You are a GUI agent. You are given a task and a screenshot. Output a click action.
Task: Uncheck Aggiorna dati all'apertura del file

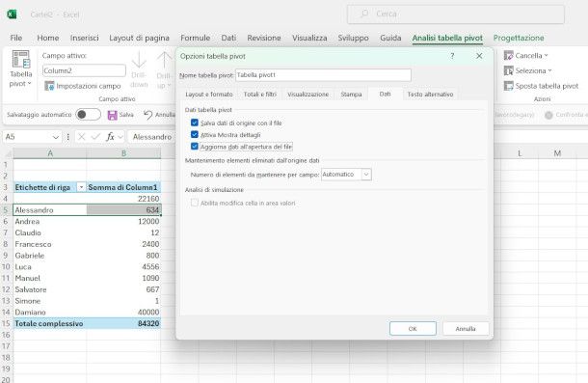195,147
